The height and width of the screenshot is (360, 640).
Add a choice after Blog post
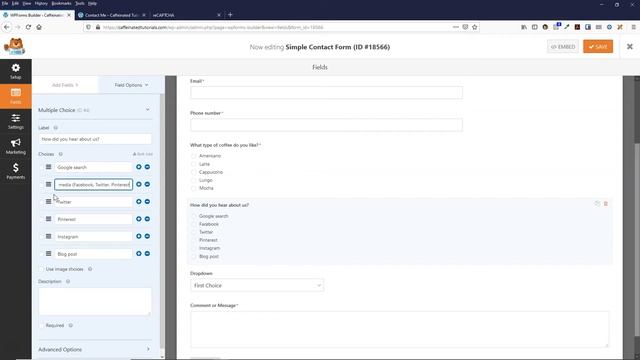pyautogui.click(x=139, y=253)
